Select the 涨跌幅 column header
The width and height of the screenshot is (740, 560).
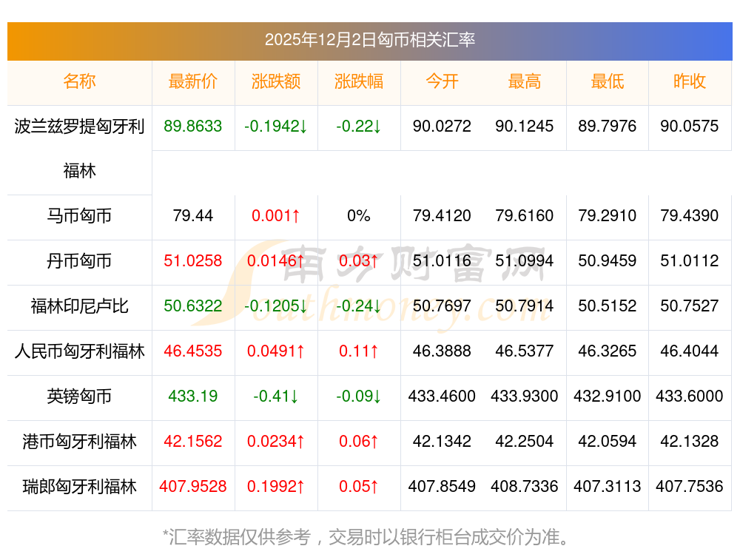coord(358,81)
